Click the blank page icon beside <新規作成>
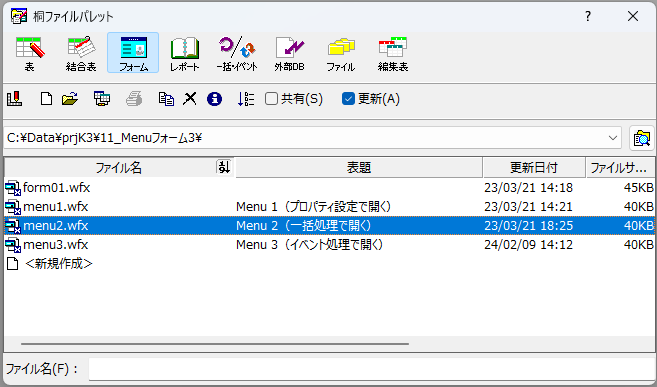 pos(13,263)
